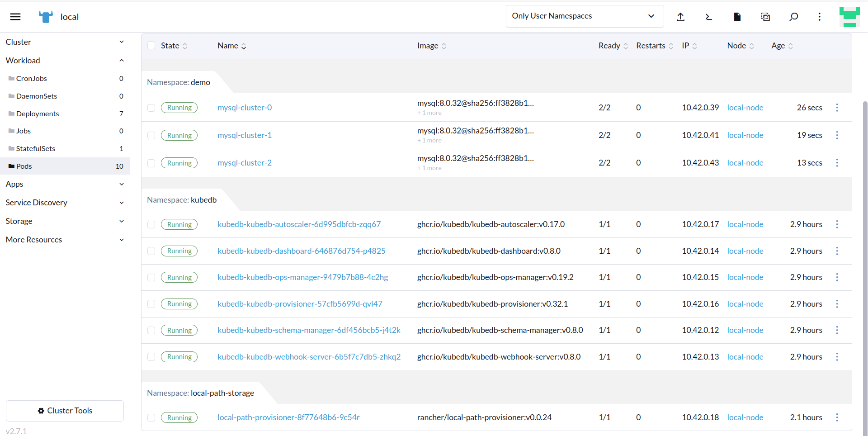The width and height of the screenshot is (868, 436).
Task: Toggle the navigation hamburger menu
Action: point(15,16)
